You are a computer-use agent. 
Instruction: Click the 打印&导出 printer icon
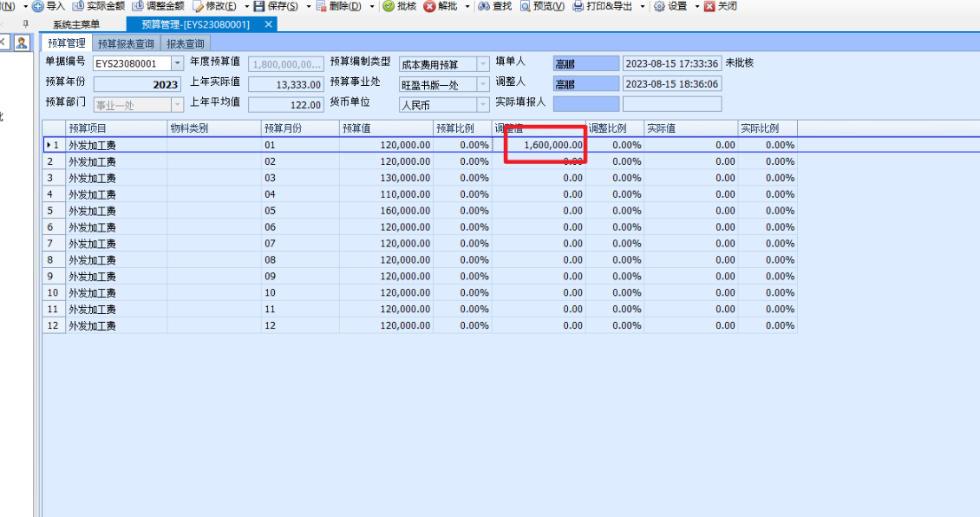tap(578, 6)
